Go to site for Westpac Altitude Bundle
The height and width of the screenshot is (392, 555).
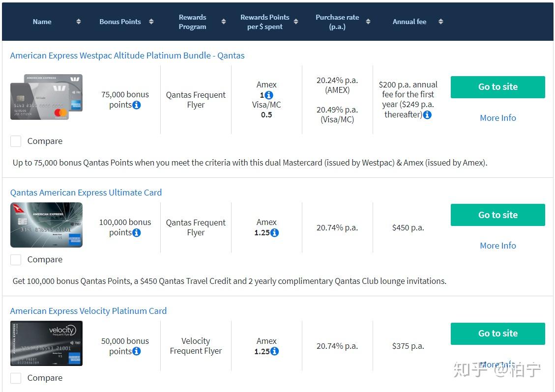(497, 87)
